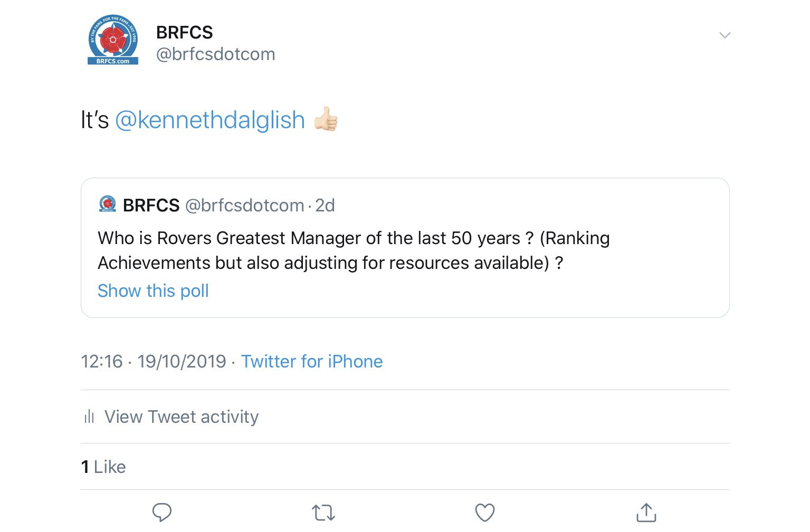Image resolution: width=810 pixels, height=532 pixels.
Task: Open 'Twitter for iPhone' source link
Action: coord(312,362)
